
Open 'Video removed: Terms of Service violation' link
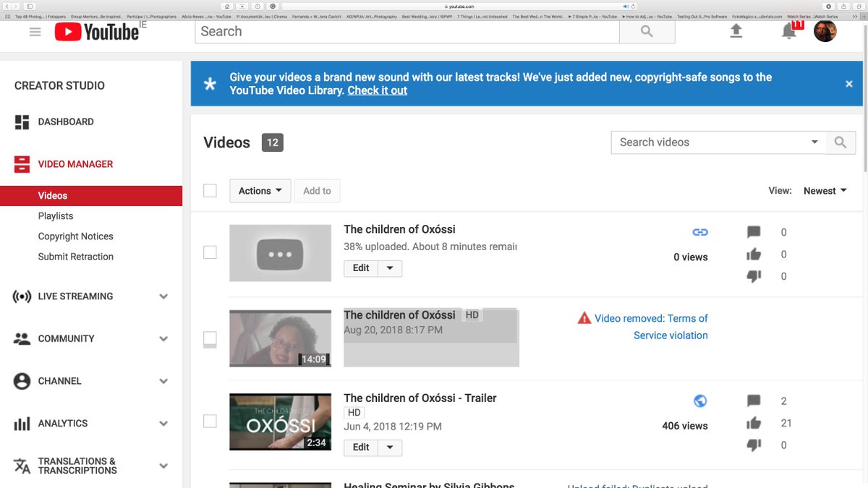click(651, 327)
